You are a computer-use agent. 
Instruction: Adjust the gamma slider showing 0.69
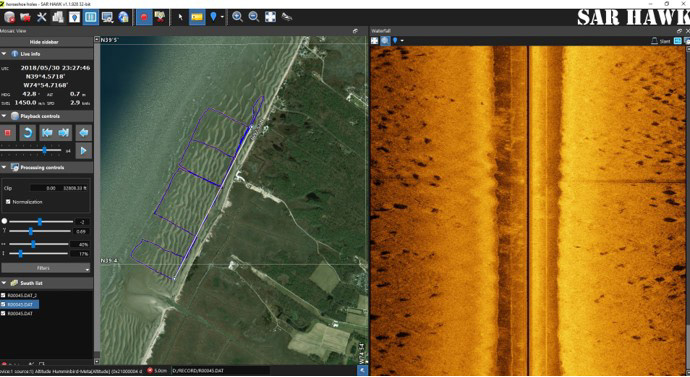[31, 231]
